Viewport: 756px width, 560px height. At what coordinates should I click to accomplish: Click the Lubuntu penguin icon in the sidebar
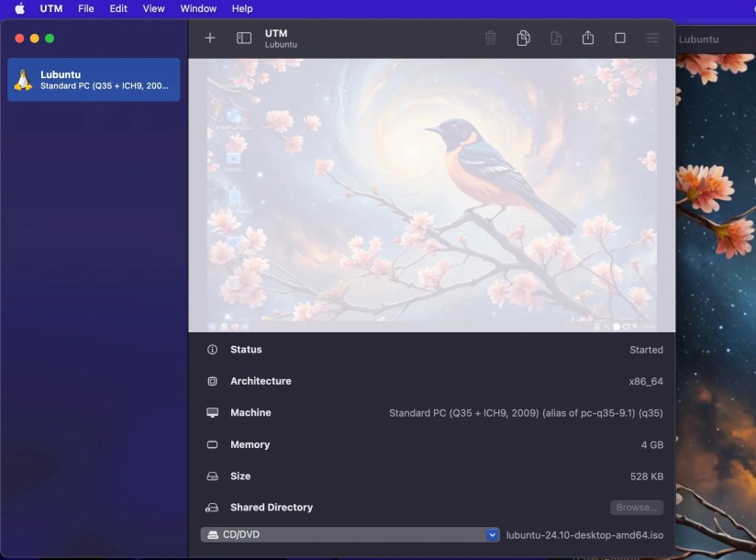(23, 80)
